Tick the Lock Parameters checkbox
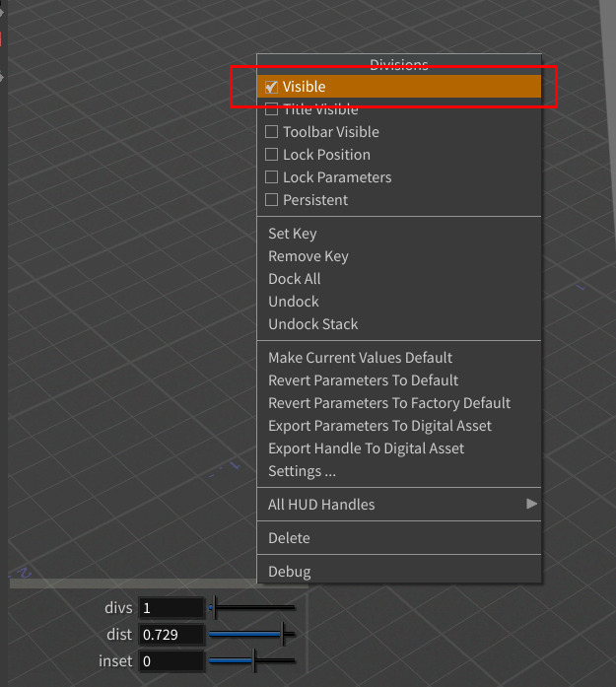This screenshot has width=616, height=687. click(271, 177)
